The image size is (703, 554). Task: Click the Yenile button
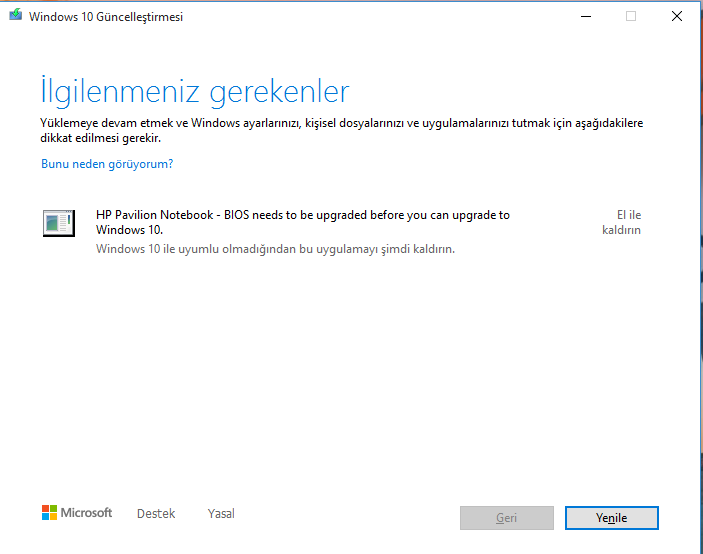coord(612,518)
